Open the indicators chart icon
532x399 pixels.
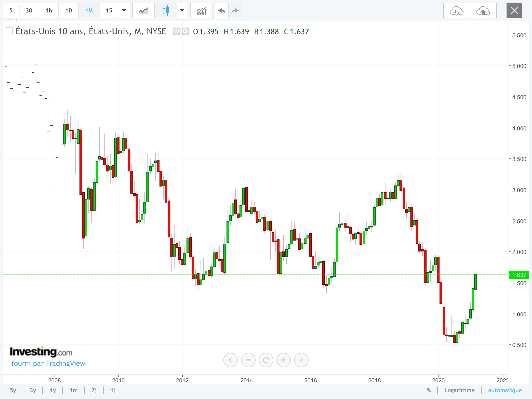click(201, 11)
